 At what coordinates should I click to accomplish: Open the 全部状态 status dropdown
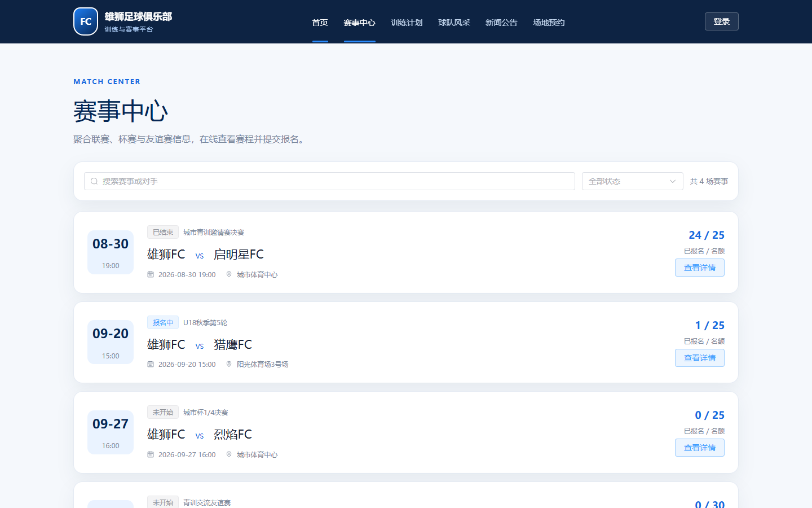632,181
